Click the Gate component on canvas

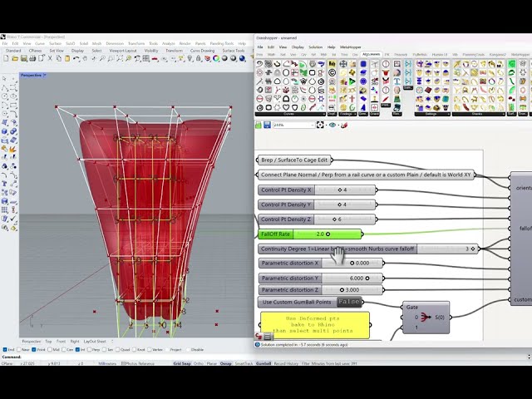[426, 318]
